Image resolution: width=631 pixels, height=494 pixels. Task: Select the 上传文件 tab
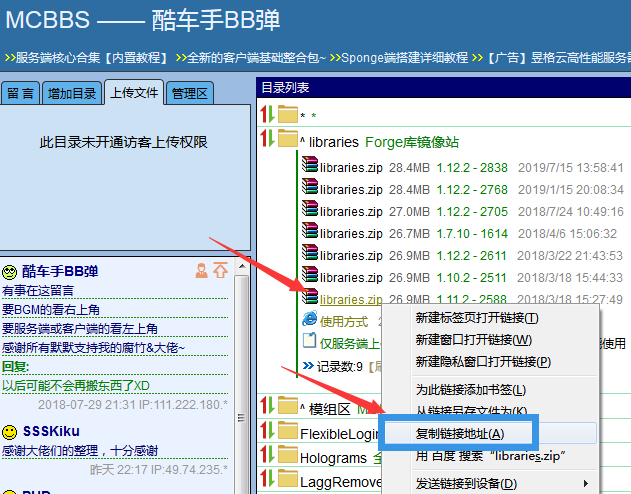134,93
